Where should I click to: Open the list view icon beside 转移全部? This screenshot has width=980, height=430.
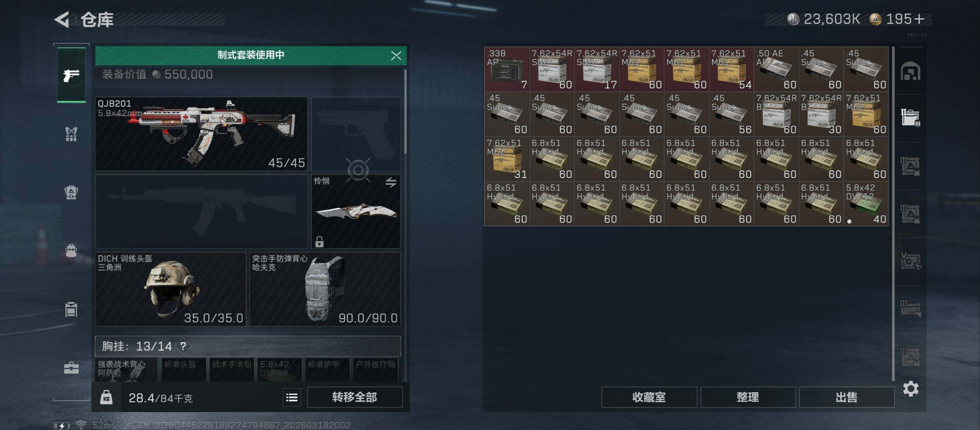(292, 397)
